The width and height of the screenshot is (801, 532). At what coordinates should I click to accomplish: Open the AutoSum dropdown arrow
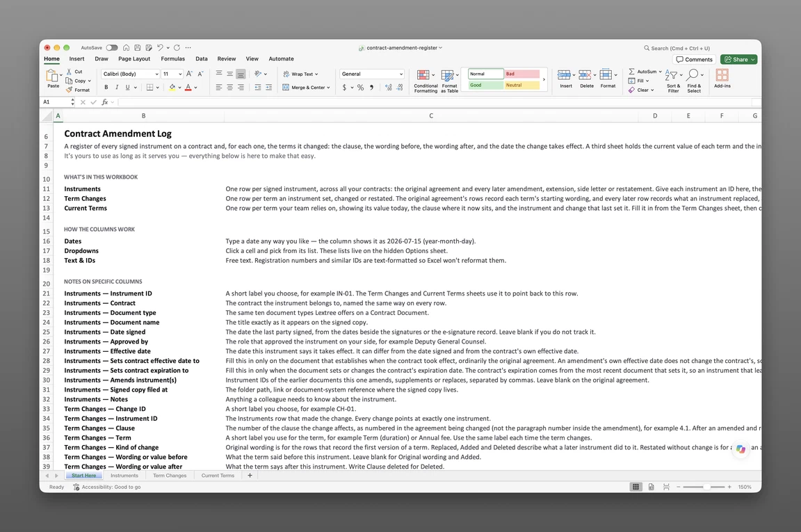point(660,72)
